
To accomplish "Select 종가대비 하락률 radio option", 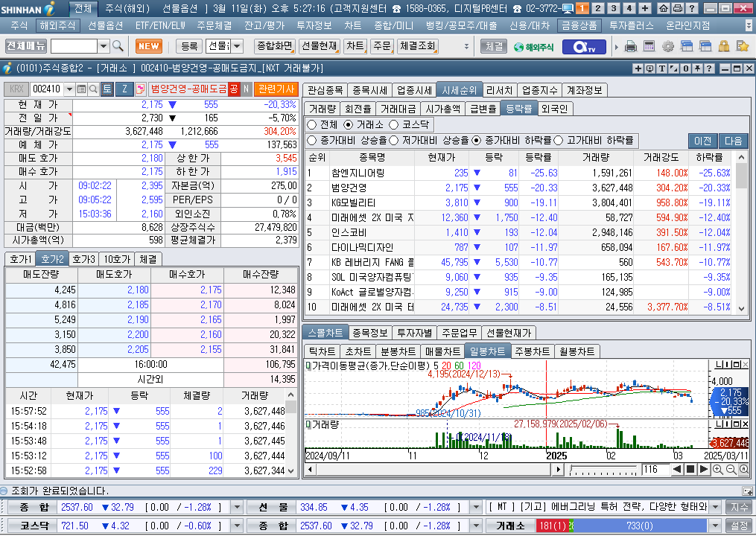I will click(477, 140).
